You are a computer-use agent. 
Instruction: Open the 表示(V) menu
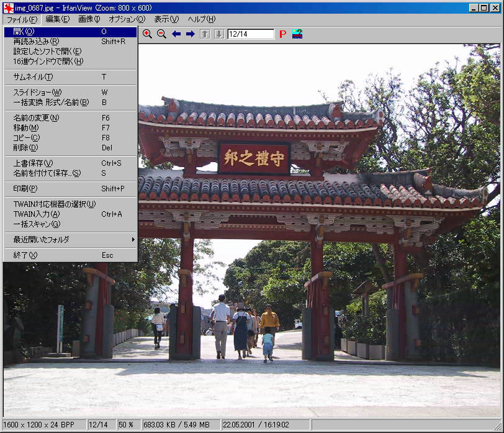[166, 19]
